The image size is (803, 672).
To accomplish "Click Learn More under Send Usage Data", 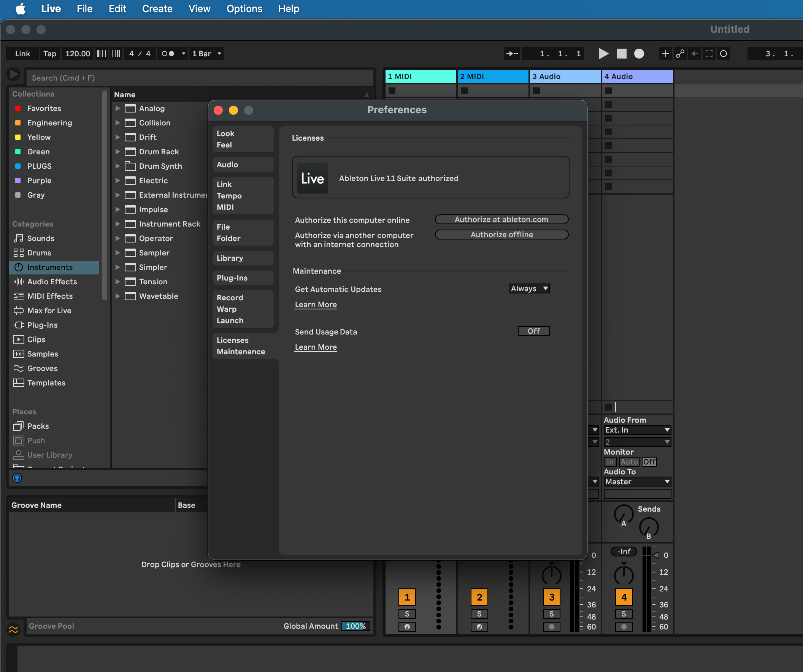I will (316, 347).
